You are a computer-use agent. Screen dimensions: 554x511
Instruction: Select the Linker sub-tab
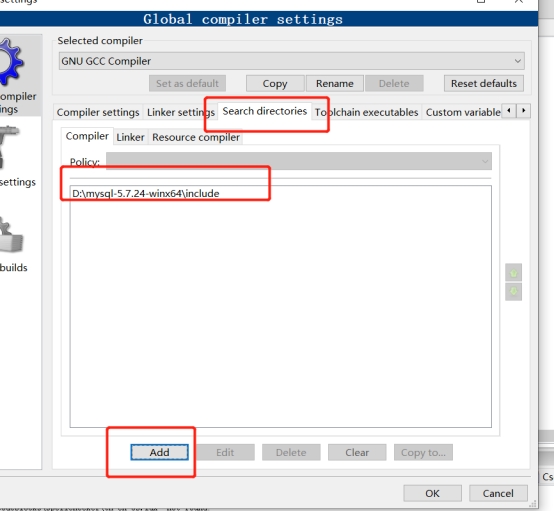(x=130, y=137)
